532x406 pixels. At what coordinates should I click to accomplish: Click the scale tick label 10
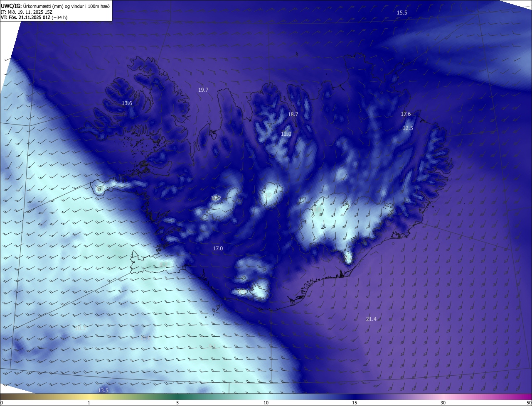pyautogui.click(x=266, y=403)
